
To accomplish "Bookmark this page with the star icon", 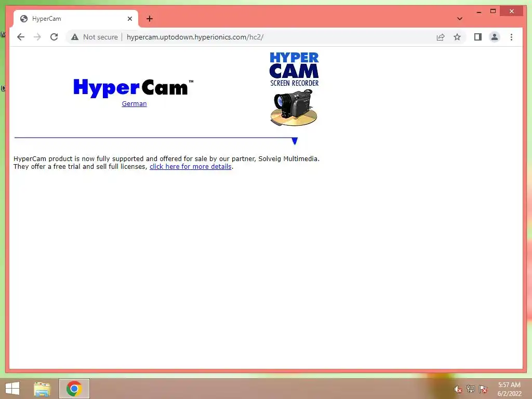I will pos(457,37).
